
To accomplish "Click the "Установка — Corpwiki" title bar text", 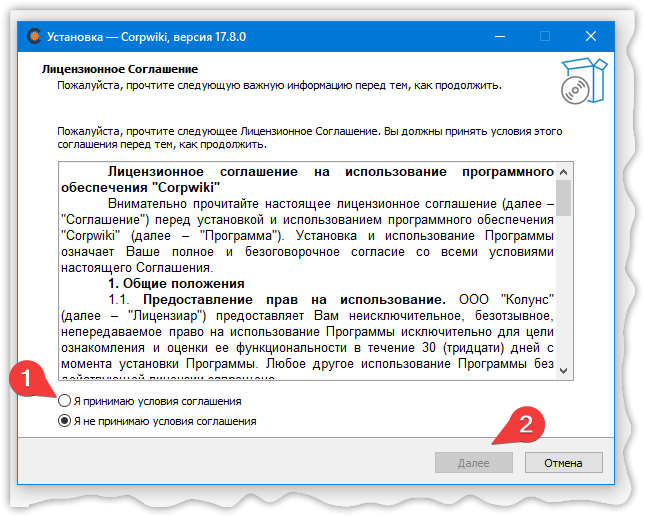I will [150, 36].
